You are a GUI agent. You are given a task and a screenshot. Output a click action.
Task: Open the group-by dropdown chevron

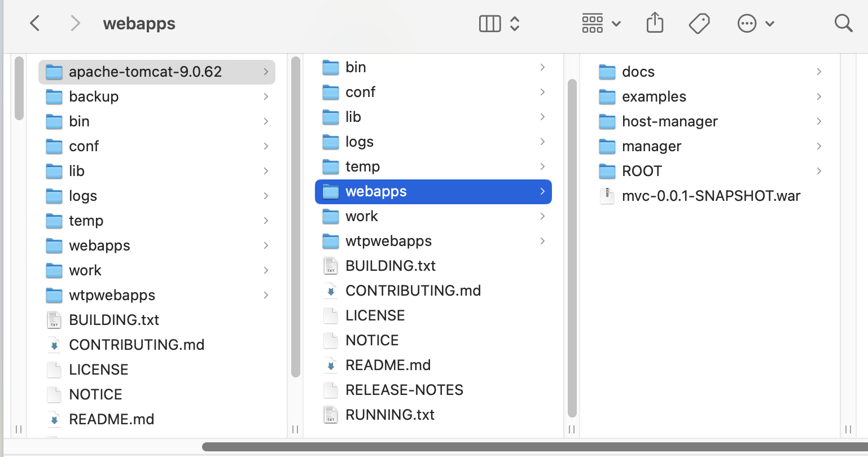coord(616,24)
